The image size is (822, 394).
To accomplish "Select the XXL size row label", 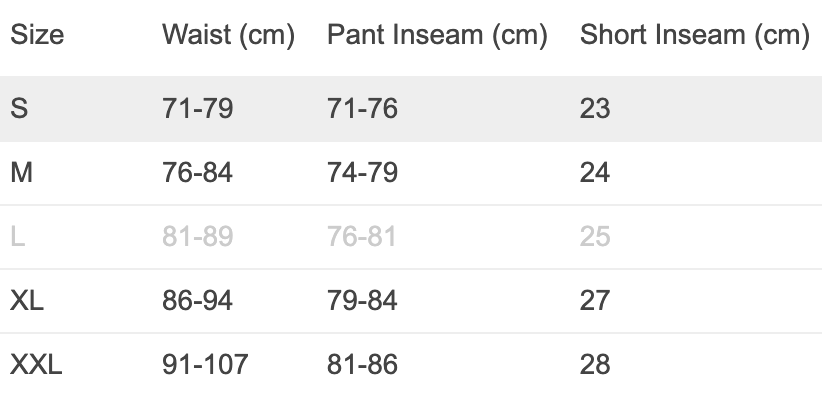I will pyautogui.click(x=36, y=364).
